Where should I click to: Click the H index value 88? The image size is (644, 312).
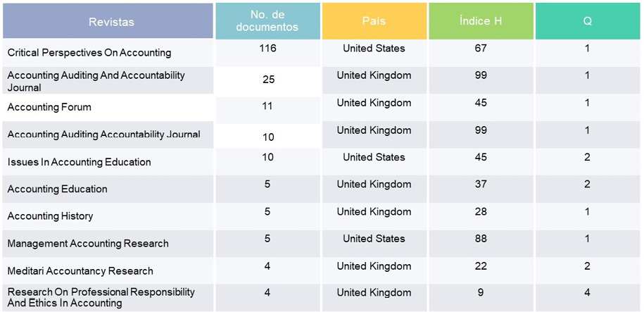(481, 239)
